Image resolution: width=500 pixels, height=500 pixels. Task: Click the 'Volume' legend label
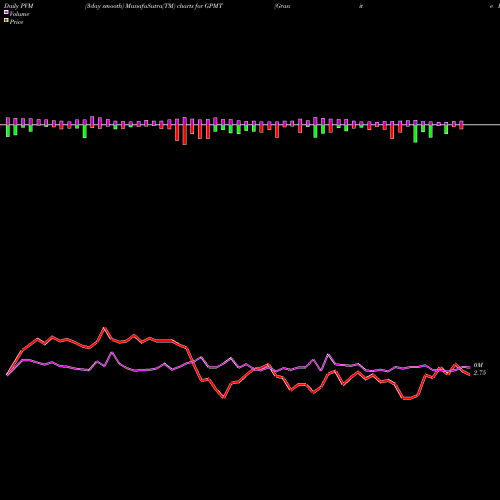point(19,14)
